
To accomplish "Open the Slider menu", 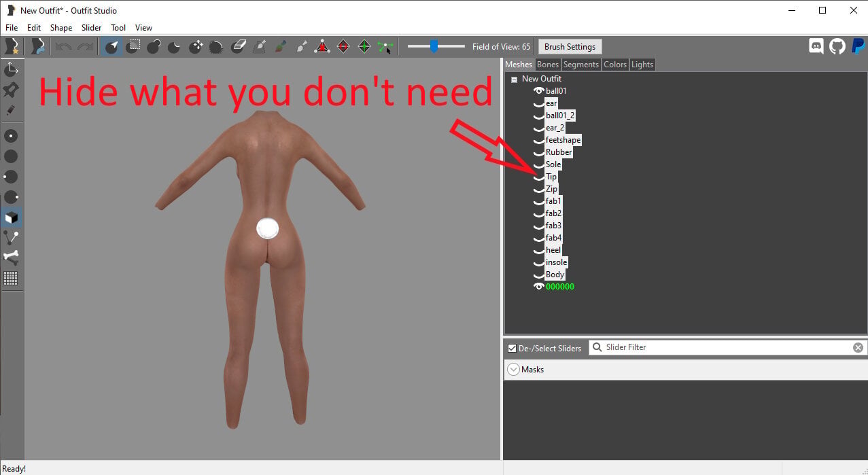I will [91, 28].
